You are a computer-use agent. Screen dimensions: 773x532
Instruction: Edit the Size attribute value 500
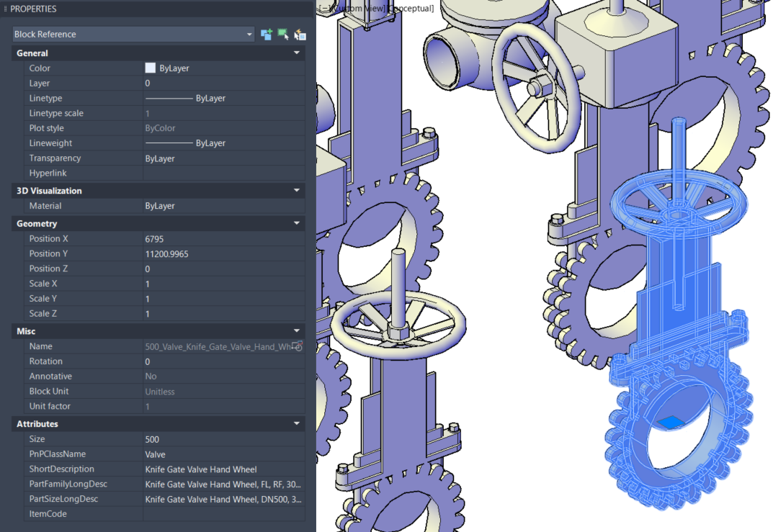224,439
